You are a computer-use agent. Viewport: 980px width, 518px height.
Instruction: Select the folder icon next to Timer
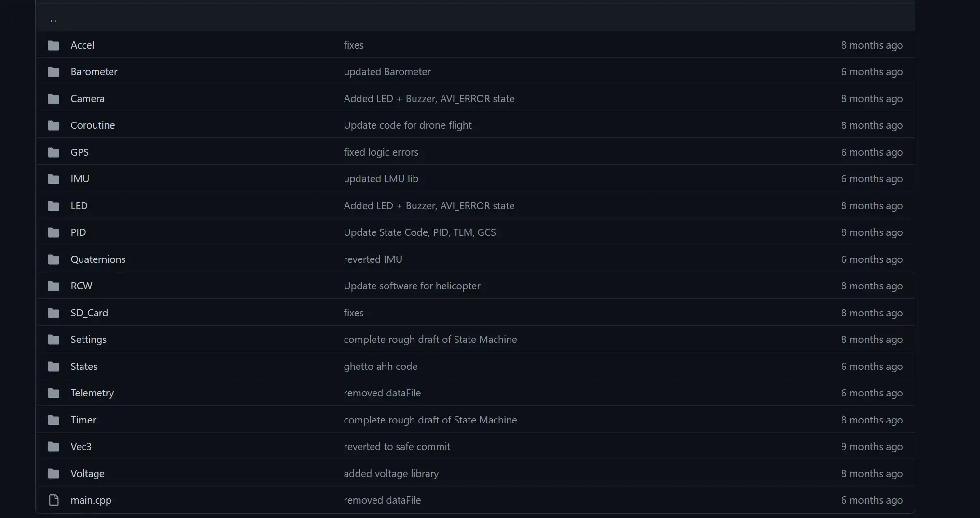point(54,420)
